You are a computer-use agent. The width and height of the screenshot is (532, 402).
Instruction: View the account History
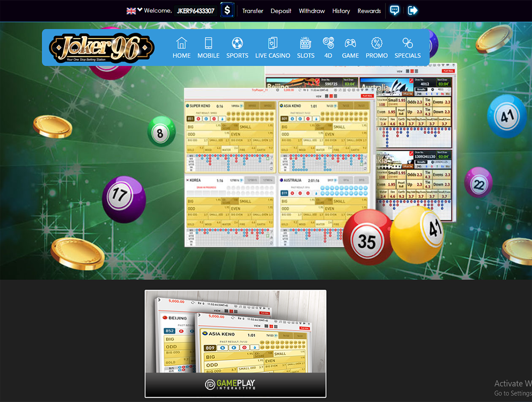(341, 11)
